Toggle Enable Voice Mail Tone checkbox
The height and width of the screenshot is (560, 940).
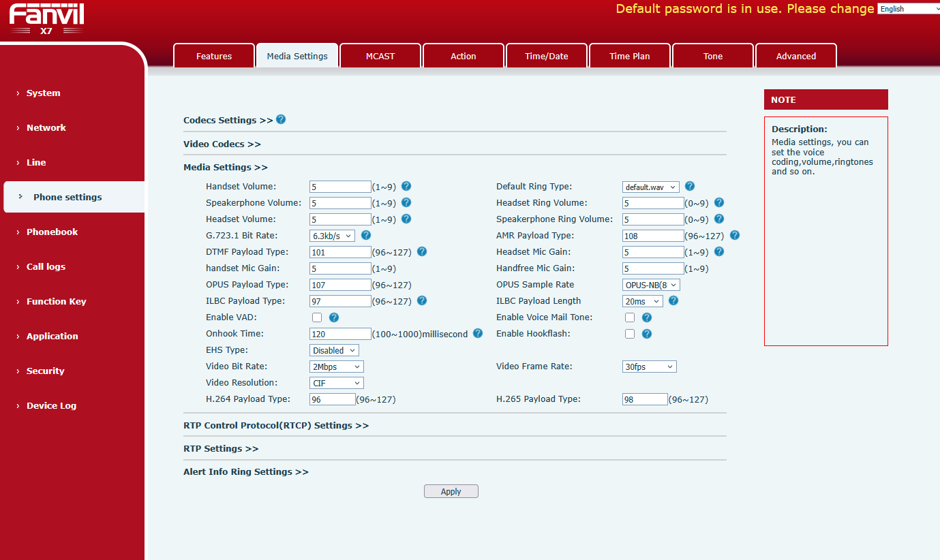630,317
